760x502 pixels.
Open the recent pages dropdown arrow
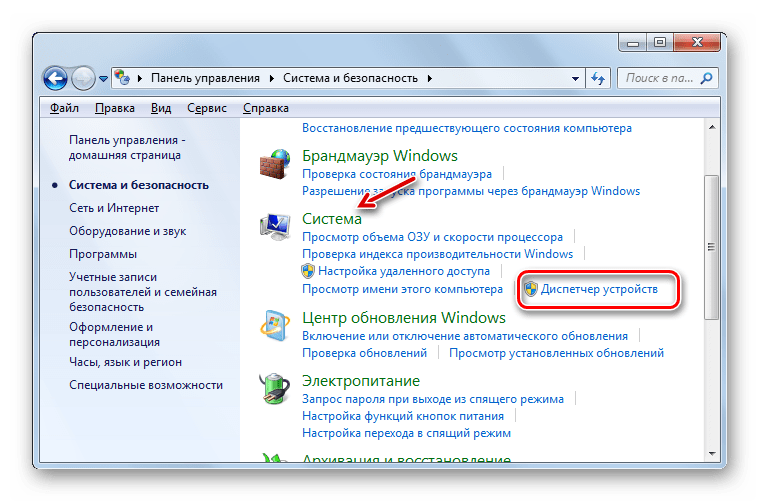[103, 78]
